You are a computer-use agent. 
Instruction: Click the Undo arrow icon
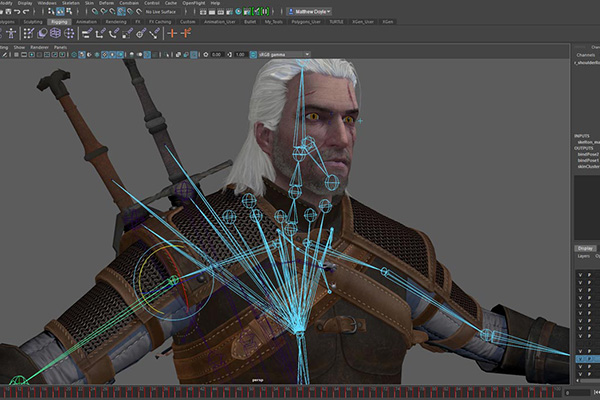[x=17, y=12]
